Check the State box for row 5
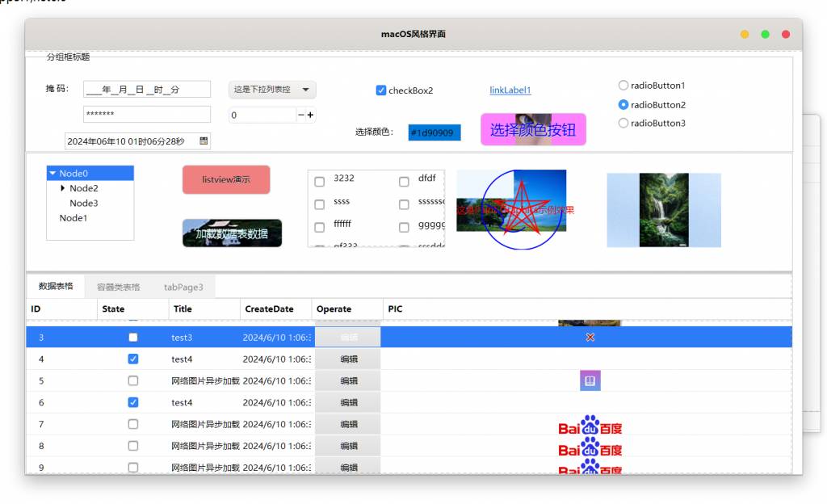 coord(133,380)
